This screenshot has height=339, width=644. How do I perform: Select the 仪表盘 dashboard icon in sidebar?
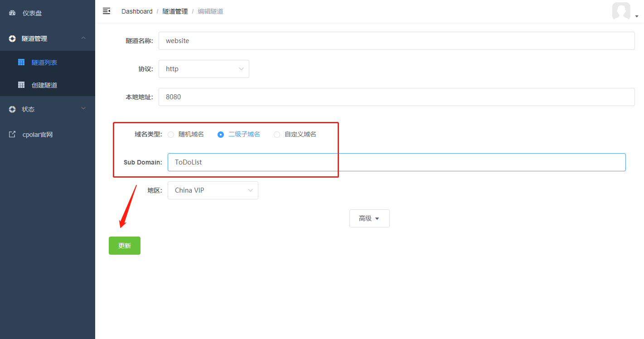(12, 13)
